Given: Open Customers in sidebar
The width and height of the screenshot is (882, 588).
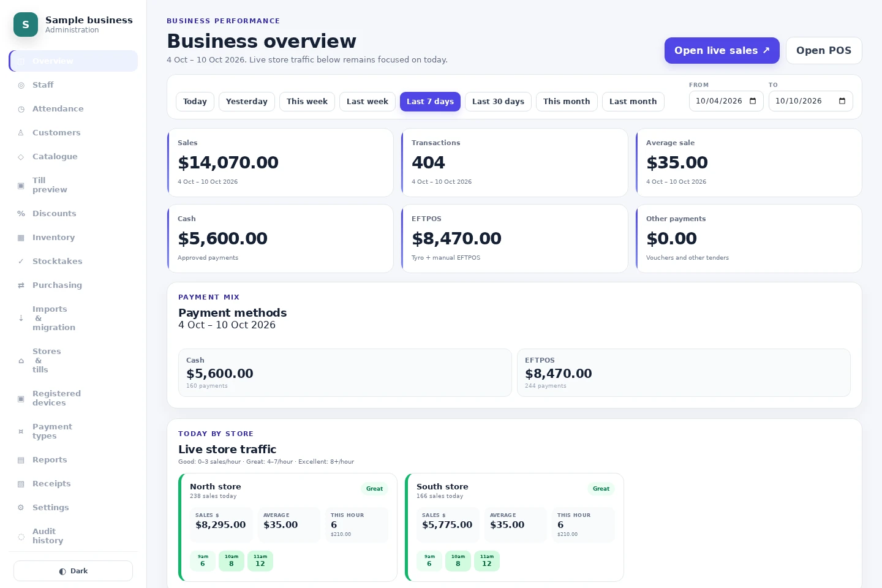Looking at the screenshot, I should [73, 133].
